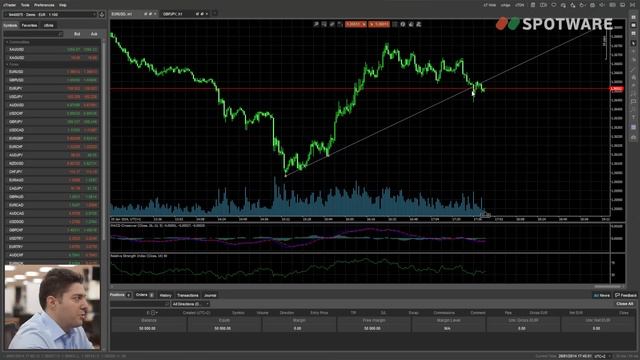Select USDCAD in the symbol list

click(52, 130)
